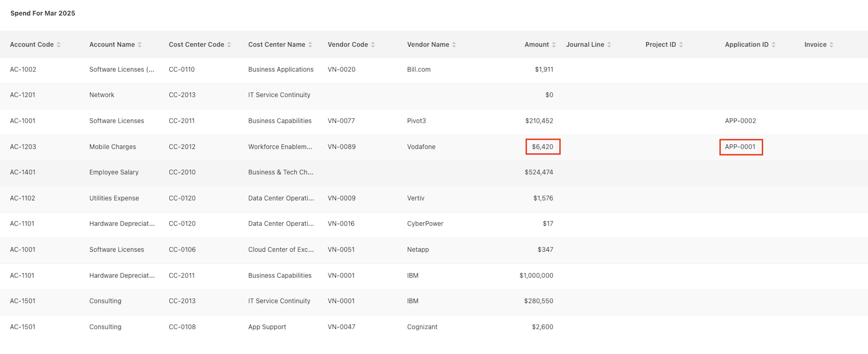Sort the Project ID column via icon
This screenshot has width=868, height=354.
tap(681, 45)
